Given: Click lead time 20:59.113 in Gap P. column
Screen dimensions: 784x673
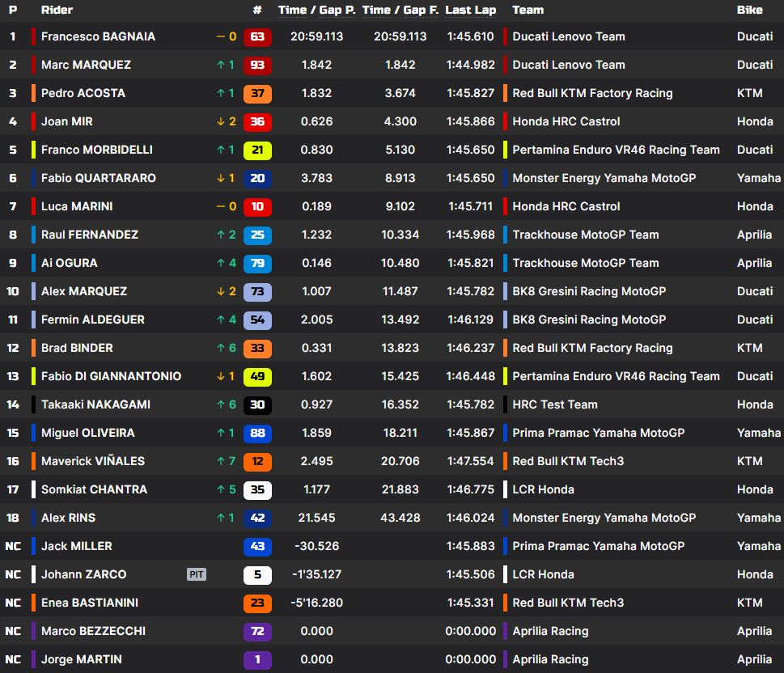Looking at the screenshot, I should 317,36.
